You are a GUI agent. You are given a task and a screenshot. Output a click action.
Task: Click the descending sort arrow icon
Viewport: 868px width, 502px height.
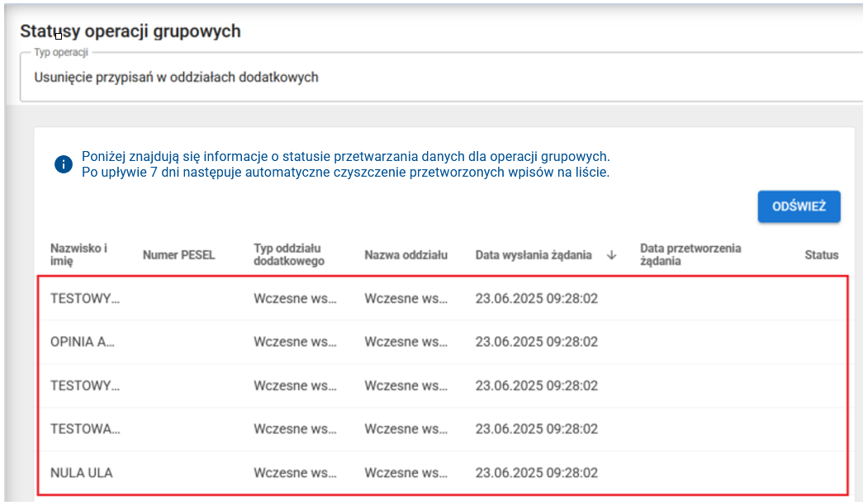click(611, 255)
